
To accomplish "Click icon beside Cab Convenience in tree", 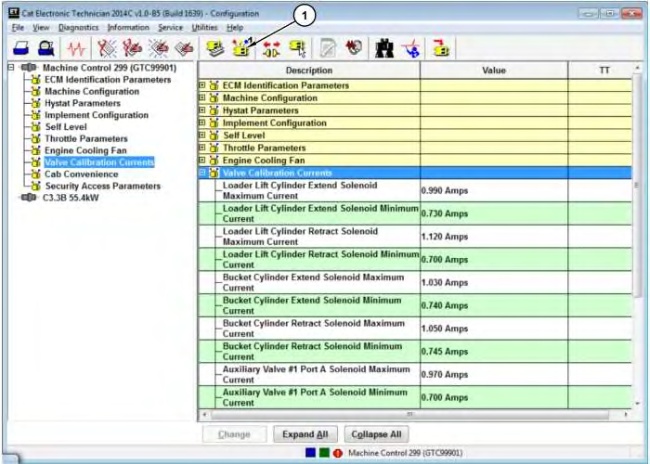I will click(x=36, y=174).
